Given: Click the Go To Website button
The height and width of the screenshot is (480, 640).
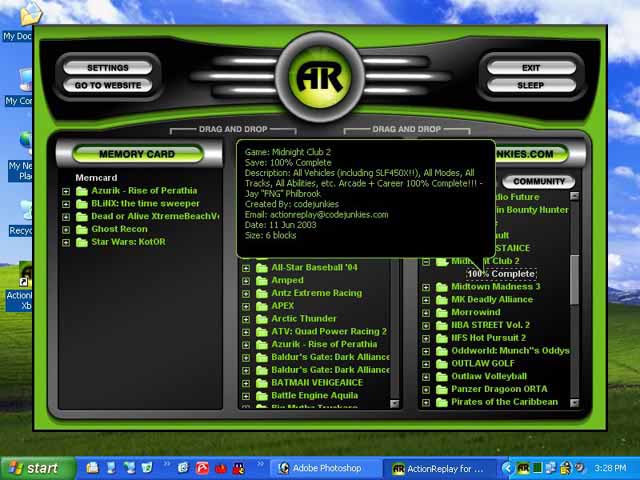Looking at the screenshot, I should (x=108, y=85).
